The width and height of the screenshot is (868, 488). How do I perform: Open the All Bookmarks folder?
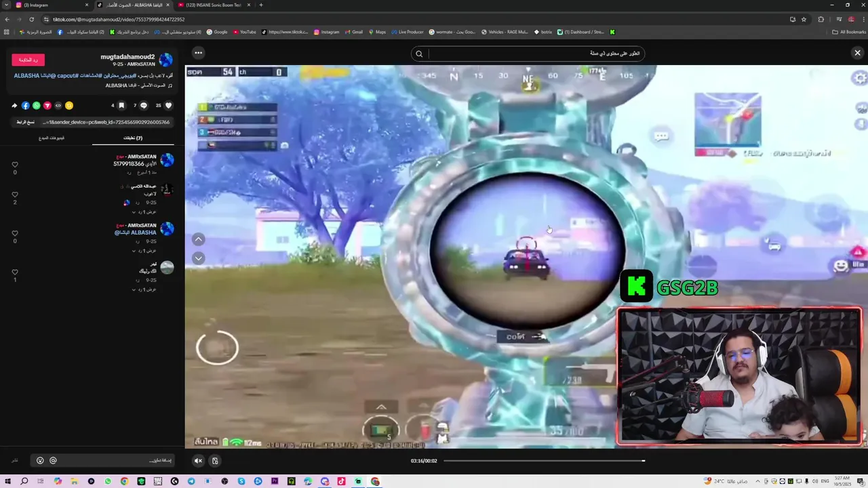click(x=849, y=32)
